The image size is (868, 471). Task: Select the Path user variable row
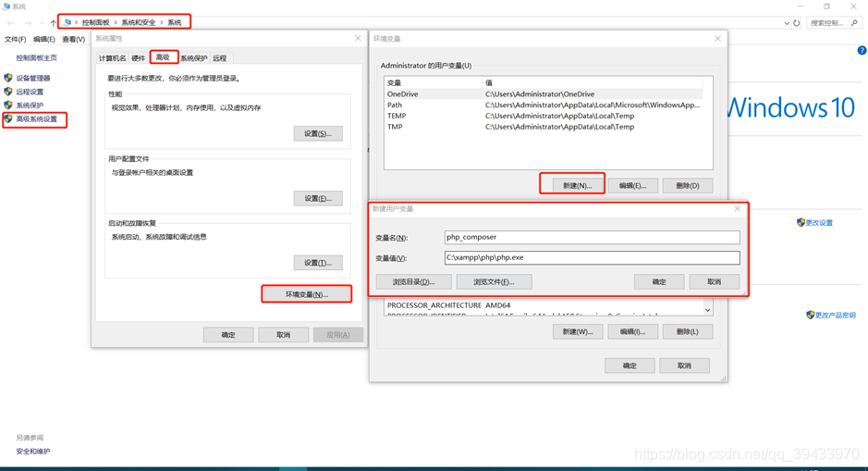click(544, 105)
